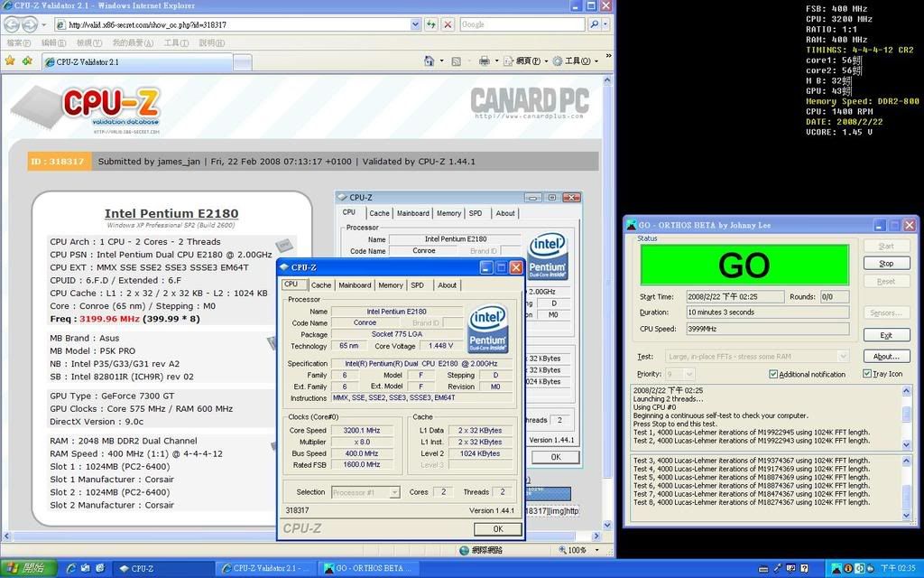
Task: Open the Test type dropdown in ORTHOS
Action: [x=843, y=356]
